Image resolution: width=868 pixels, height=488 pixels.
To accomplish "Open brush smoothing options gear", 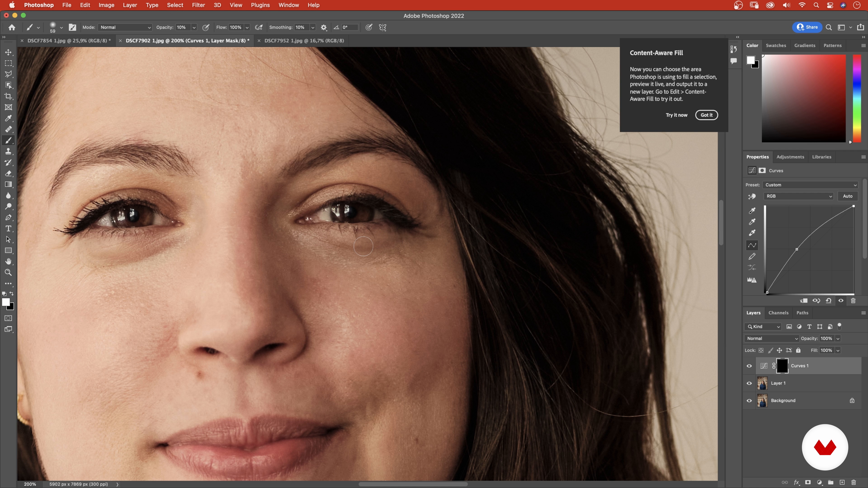I will pos(324,27).
